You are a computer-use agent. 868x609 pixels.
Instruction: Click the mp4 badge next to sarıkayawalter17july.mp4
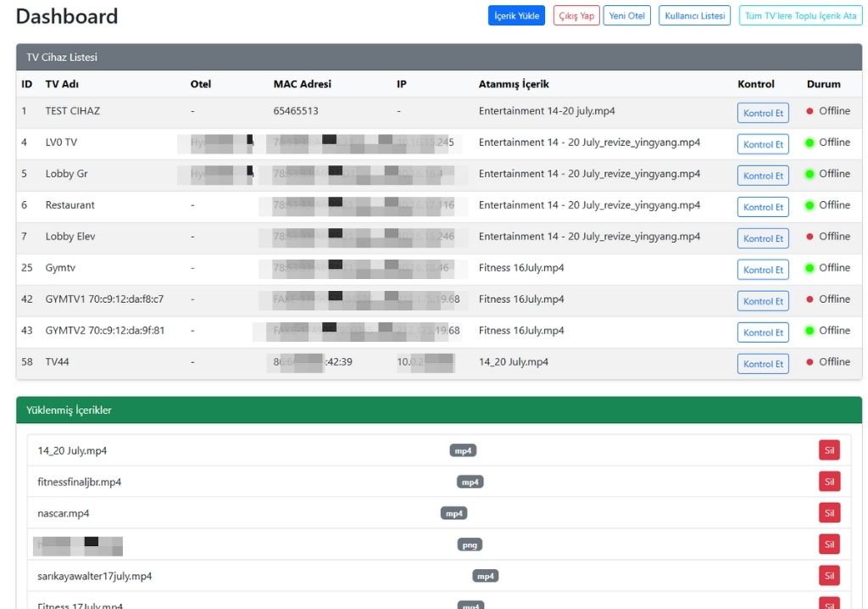point(485,575)
